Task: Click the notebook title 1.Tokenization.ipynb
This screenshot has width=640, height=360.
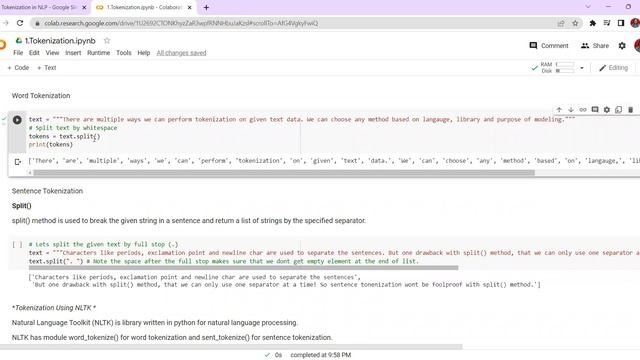Action: tap(60, 41)
